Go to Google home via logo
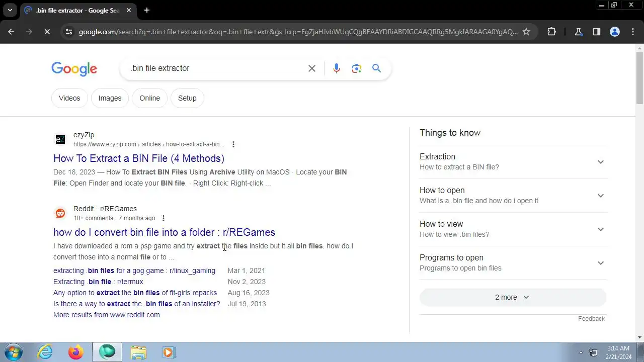 pos(74,69)
